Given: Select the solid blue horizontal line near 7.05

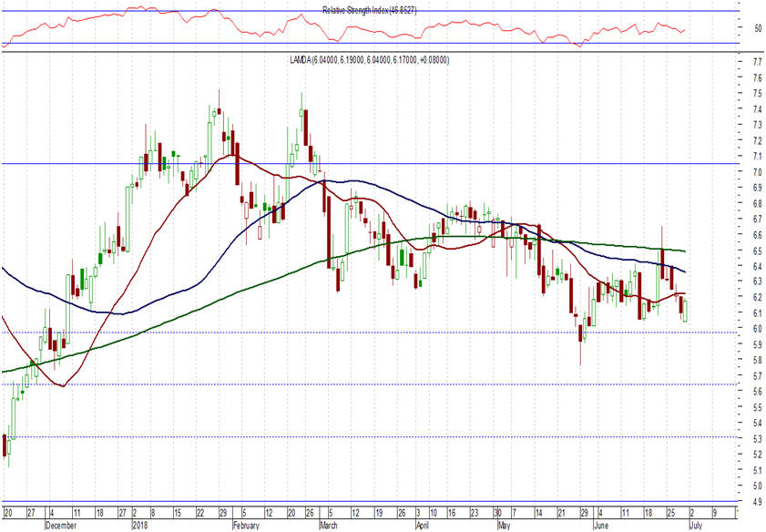Looking at the screenshot, I should point(371,164).
